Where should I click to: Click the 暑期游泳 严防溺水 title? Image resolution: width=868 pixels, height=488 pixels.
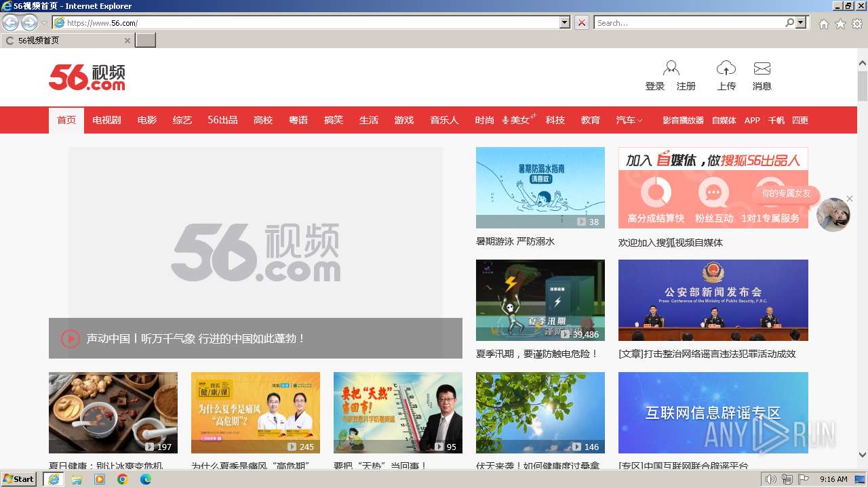(x=515, y=241)
